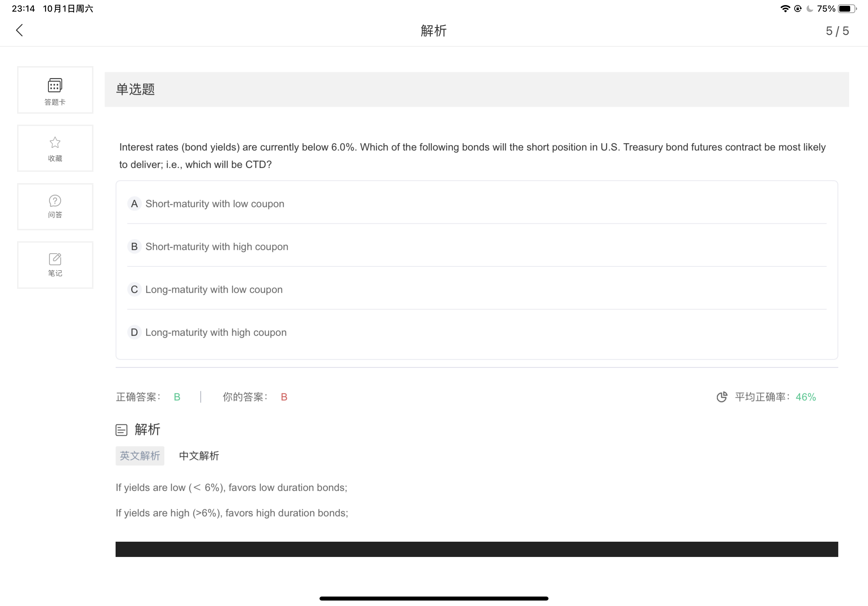Tap the 46% average accuracy value
The height and width of the screenshot is (606, 868).
[805, 397]
